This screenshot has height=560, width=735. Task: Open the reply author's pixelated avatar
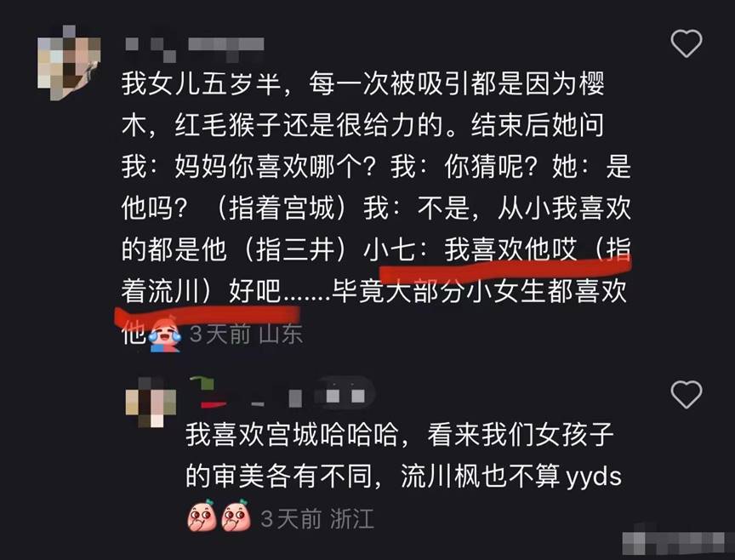point(151,402)
